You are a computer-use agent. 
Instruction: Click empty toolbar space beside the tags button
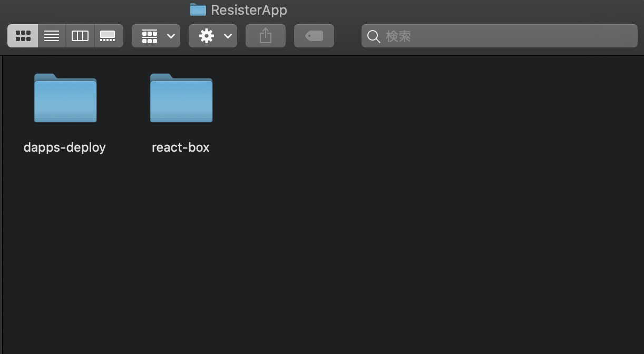348,36
